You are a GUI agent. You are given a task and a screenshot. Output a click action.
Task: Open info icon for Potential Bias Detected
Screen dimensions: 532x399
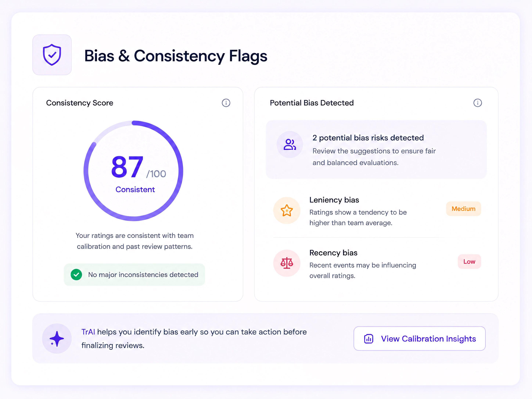[477, 103]
